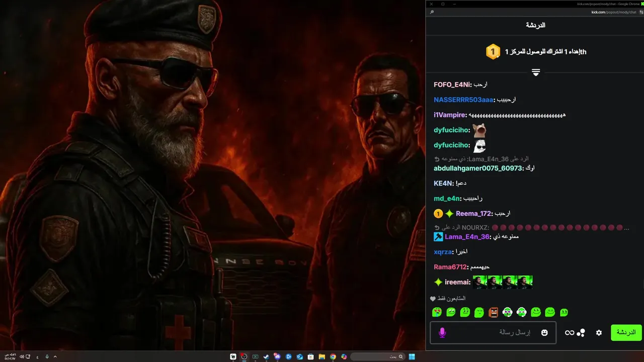
Task: Select the last small green emote
Action: coord(564,312)
